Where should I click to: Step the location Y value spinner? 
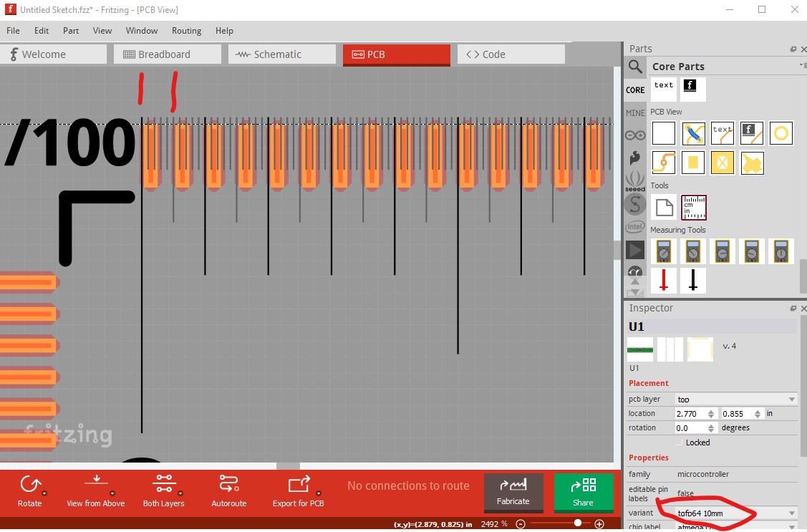(758, 414)
